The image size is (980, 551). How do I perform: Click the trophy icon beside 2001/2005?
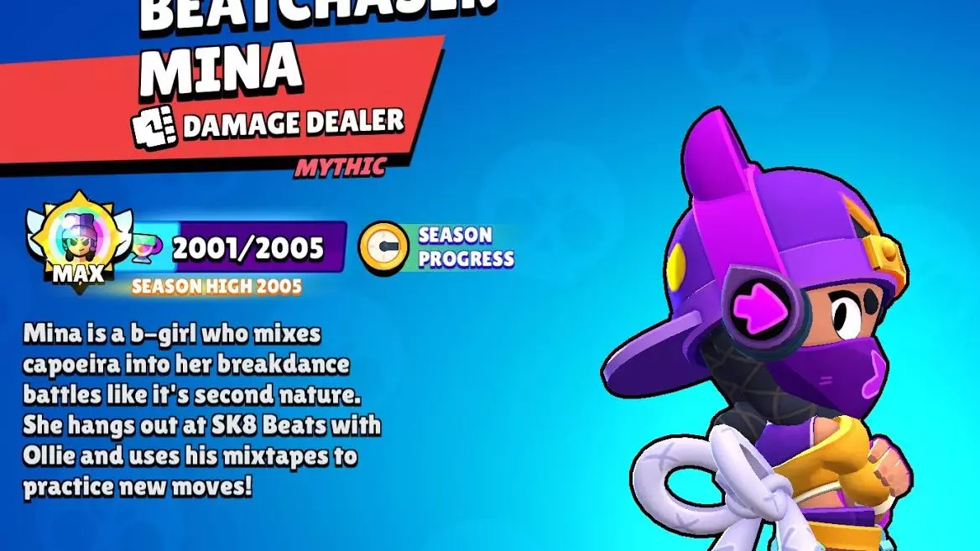[148, 248]
